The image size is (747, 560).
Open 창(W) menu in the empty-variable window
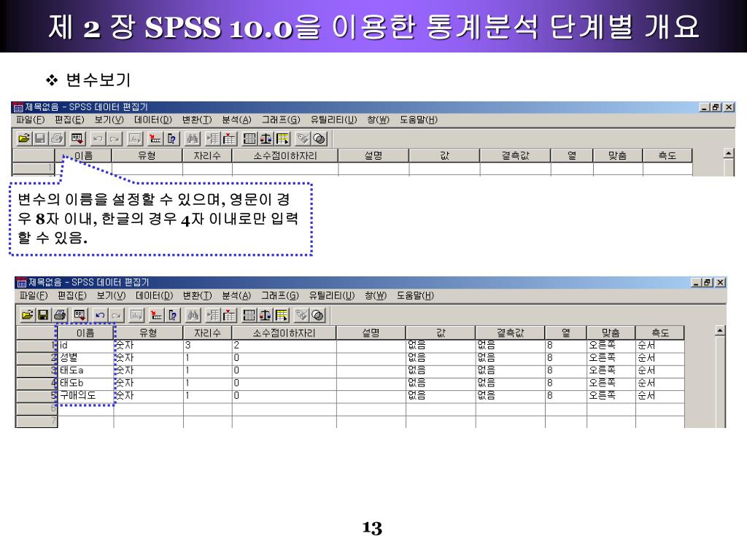(x=378, y=120)
